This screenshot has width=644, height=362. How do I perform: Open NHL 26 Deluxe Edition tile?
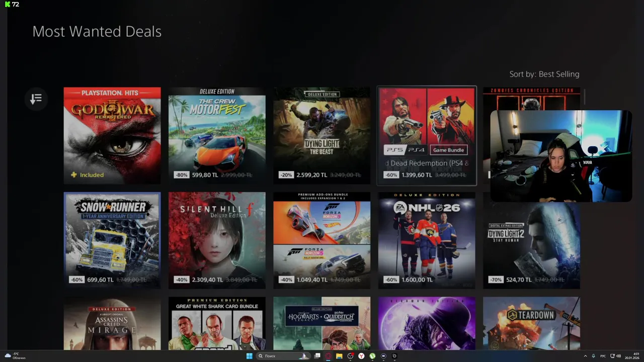[x=427, y=240]
